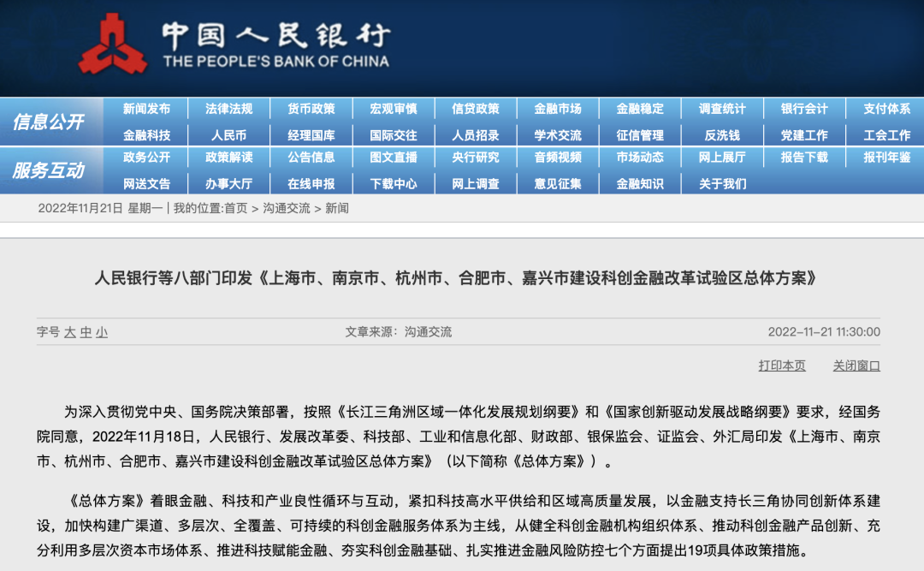Select 办事大厅 in navigation
Viewport: 924px width, 571px height.
coord(228,183)
